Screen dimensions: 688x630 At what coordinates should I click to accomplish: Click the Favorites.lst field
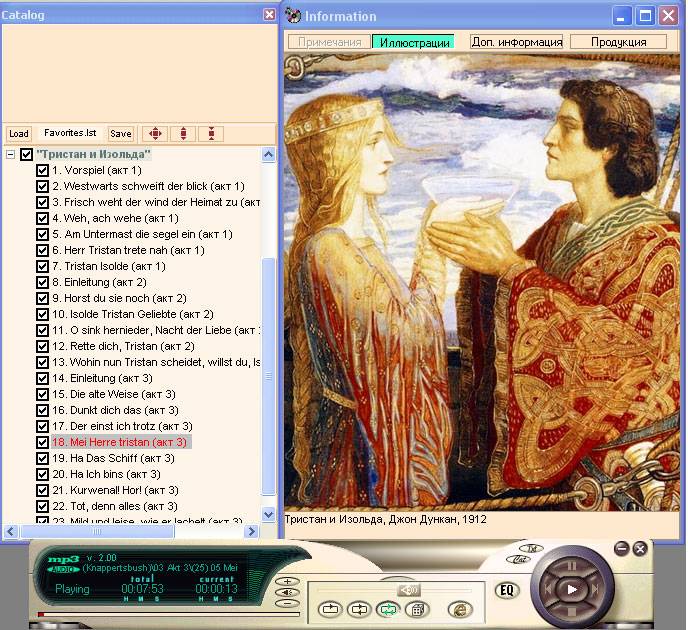coord(70,133)
